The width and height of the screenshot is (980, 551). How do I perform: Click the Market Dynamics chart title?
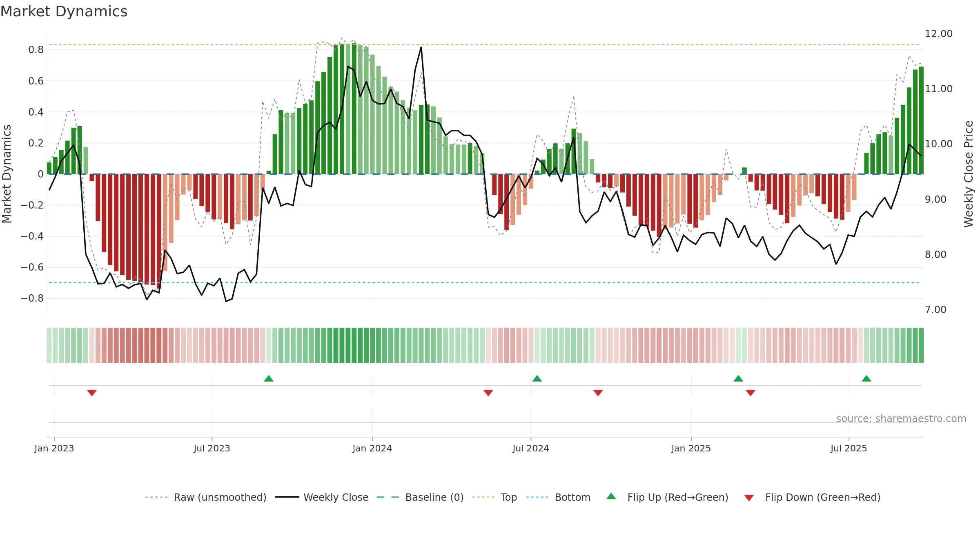(x=64, y=11)
